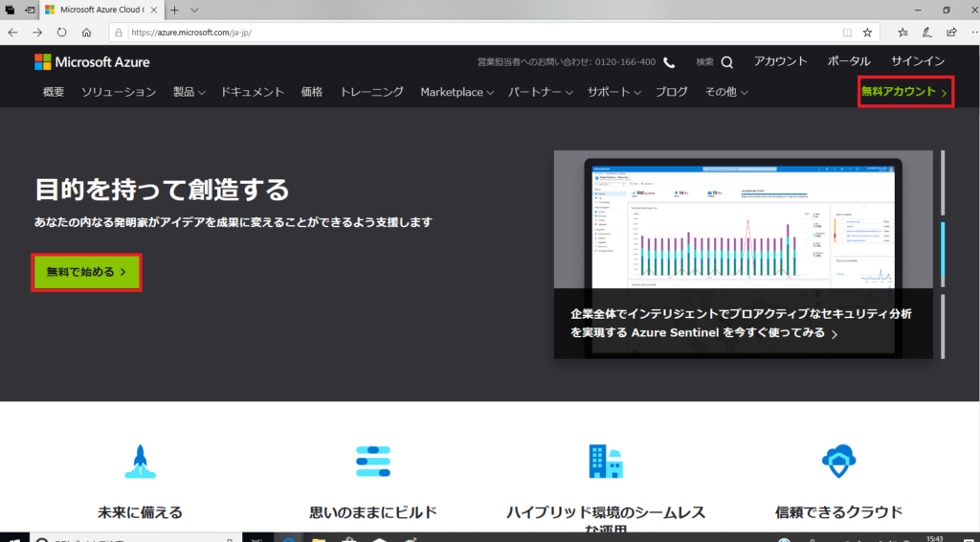
Task: Click the Edge icon in the taskbar
Action: tap(288, 538)
